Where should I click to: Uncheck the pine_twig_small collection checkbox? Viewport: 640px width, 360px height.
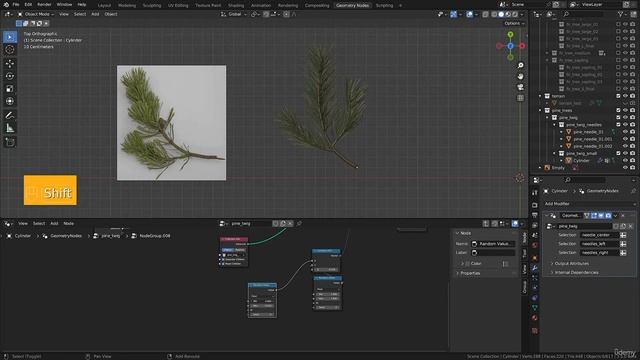pos(618,153)
